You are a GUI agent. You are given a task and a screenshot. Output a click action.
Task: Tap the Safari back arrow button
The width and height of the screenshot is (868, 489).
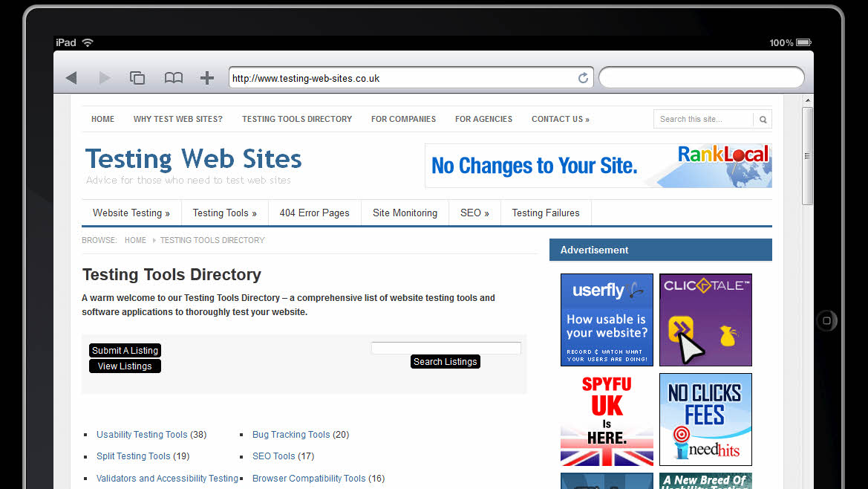click(x=71, y=78)
